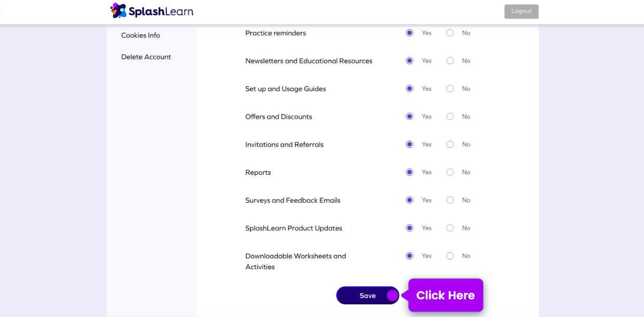Enable Downloadable Worksheets and Activities emails
The height and width of the screenshot is (317, 644).
pyautogui.click(x=409, y=255)
